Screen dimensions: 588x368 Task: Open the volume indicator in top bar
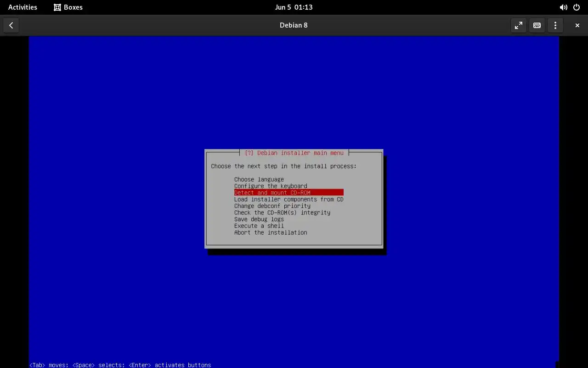click(x=563, y=7)
